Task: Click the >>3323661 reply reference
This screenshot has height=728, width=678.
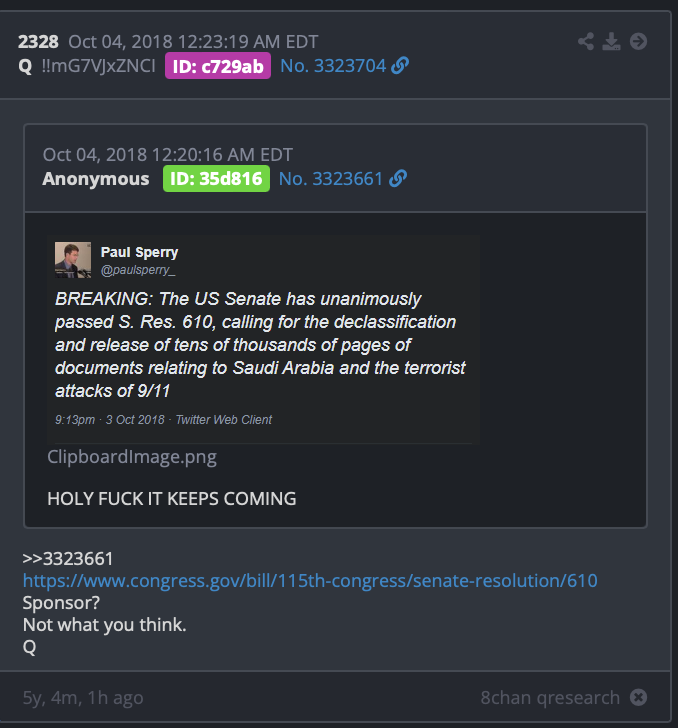Action: [68, 559]
